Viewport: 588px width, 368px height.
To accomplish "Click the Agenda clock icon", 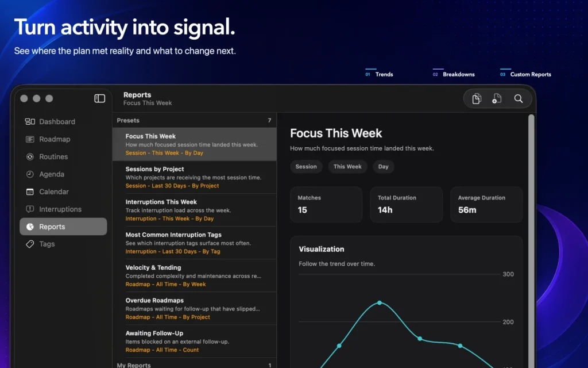I will coord(30,174).
